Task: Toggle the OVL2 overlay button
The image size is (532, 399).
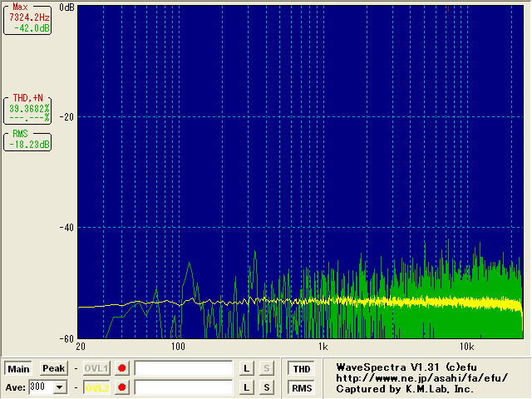Action: click(96, 388)
